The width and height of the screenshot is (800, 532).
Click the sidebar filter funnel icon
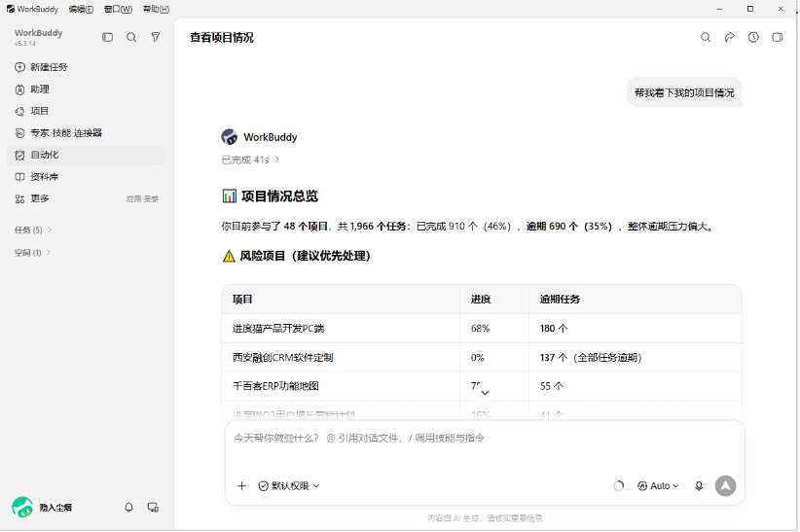click(156, 37)
